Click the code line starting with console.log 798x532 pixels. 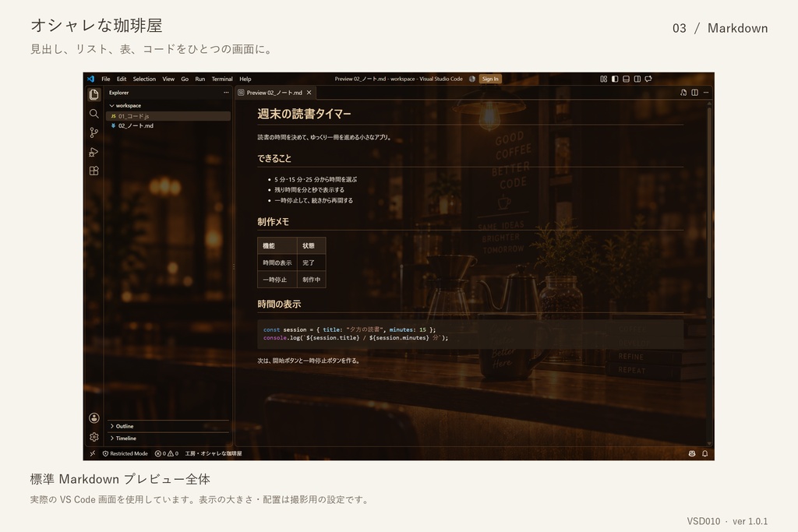pyautogui.click(x=355, y=338)
